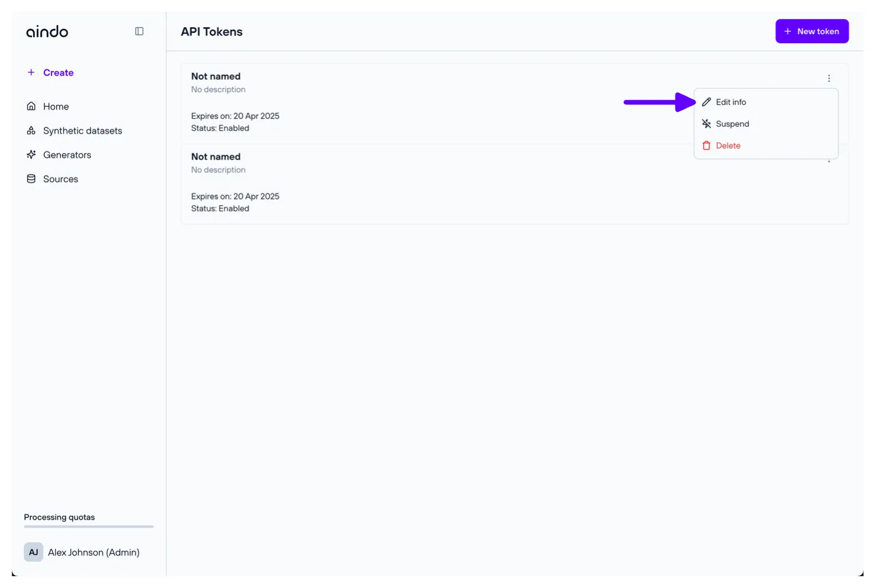Click the Home house icon

[31, 107]
